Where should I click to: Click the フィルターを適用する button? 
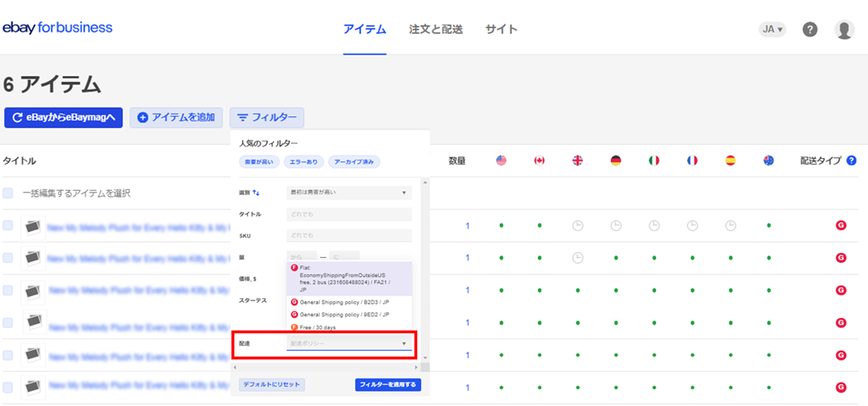(388, 384)
